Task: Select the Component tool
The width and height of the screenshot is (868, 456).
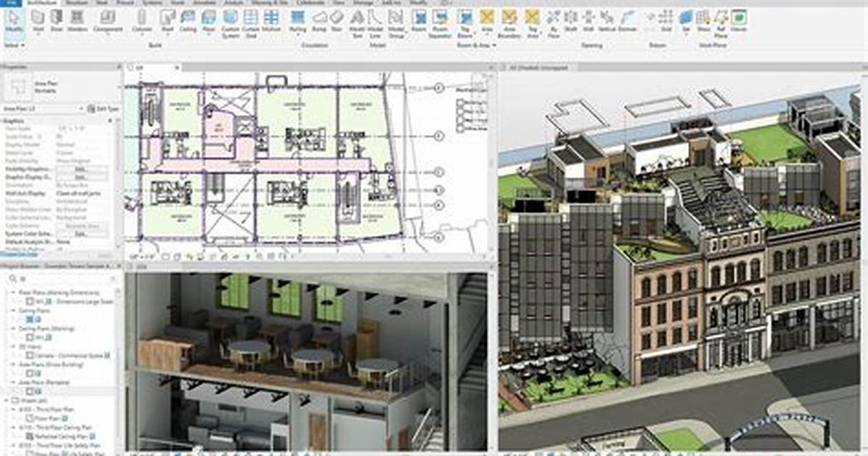Action: point(107,21)
